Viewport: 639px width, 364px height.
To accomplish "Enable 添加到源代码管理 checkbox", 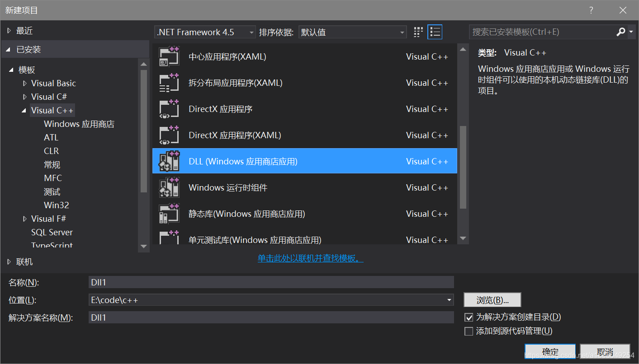I will click(469, 331).
